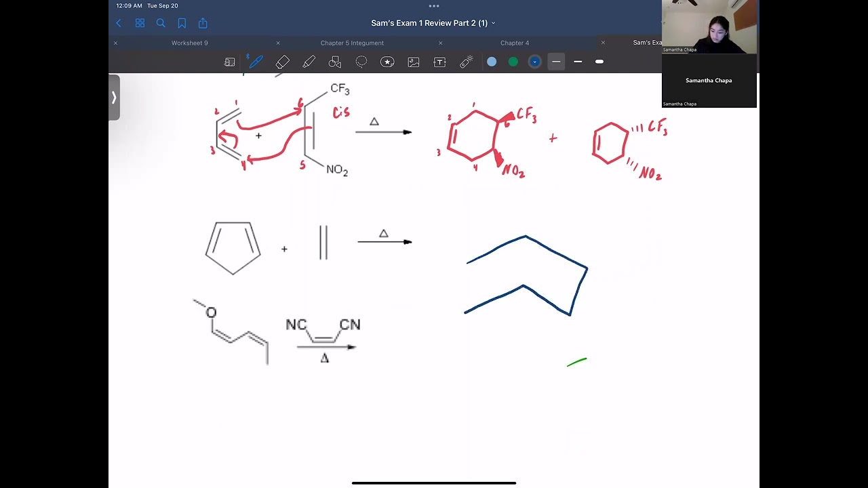This screenshot has width=868, height=488.
Task: Click the time display 12:09 AM
Action: [129, 5]
